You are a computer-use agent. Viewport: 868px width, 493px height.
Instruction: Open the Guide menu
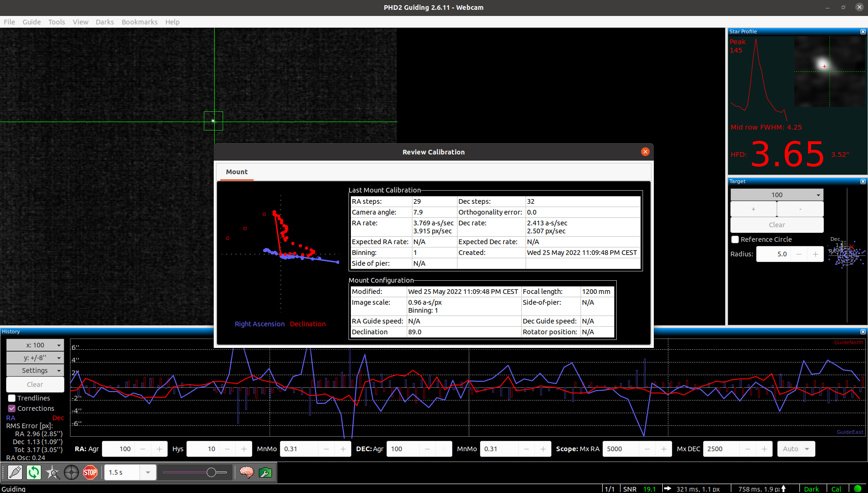pos(31,22)
